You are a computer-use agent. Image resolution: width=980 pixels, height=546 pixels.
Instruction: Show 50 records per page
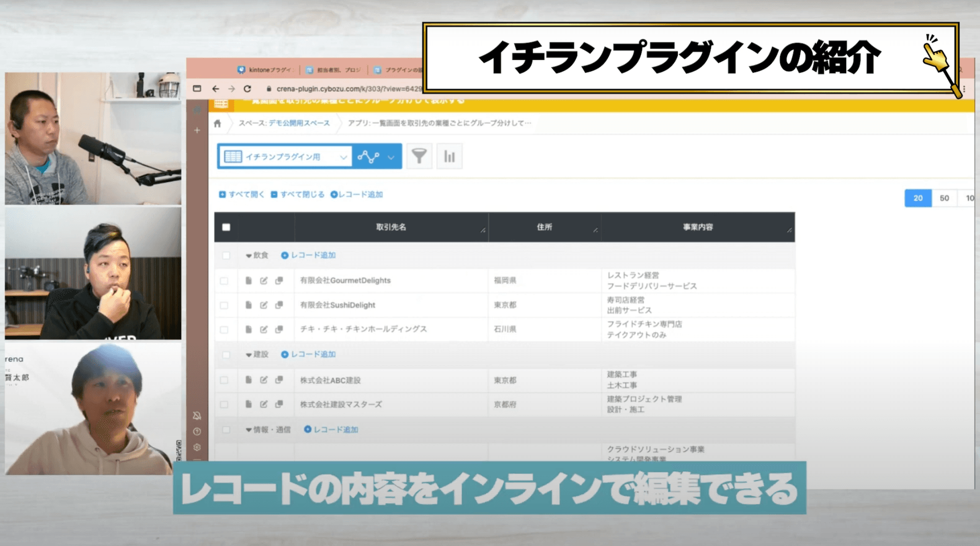944,198
